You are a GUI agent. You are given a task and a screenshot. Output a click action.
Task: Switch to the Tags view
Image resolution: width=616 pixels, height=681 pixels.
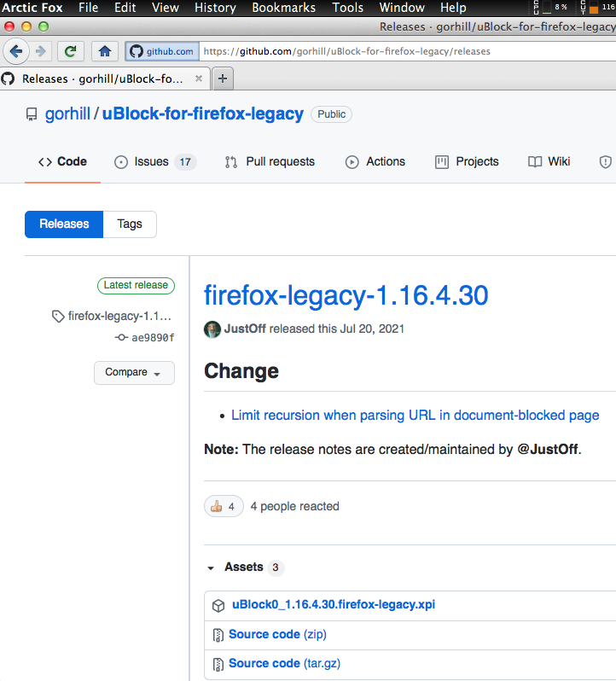click(x=130, y=224)
